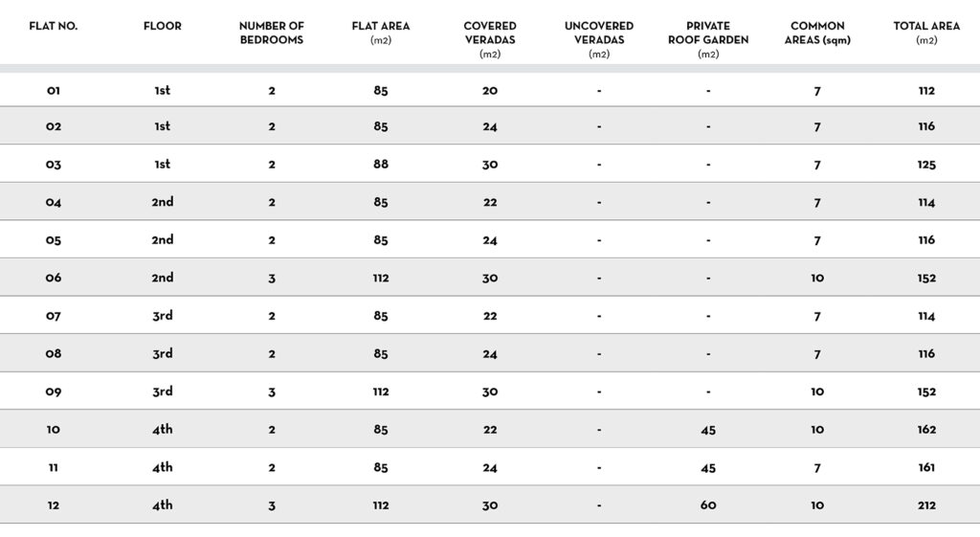Click the FLOOR column header
Viewport: 980px width, 537px height.
[x=162, y=26]
